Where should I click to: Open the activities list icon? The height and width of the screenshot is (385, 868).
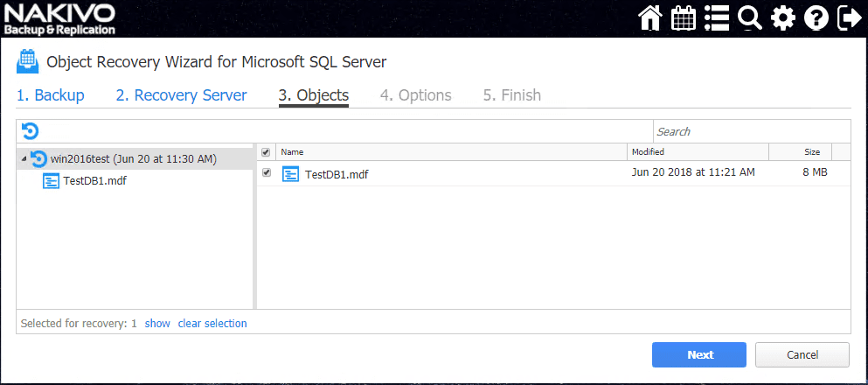[x=717, y=17]
